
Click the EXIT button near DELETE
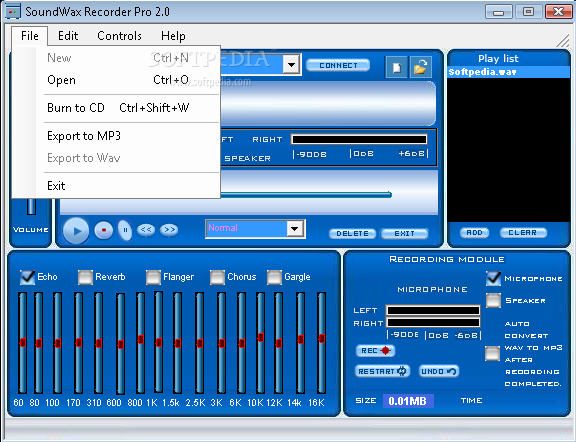[x=404, y=233]
